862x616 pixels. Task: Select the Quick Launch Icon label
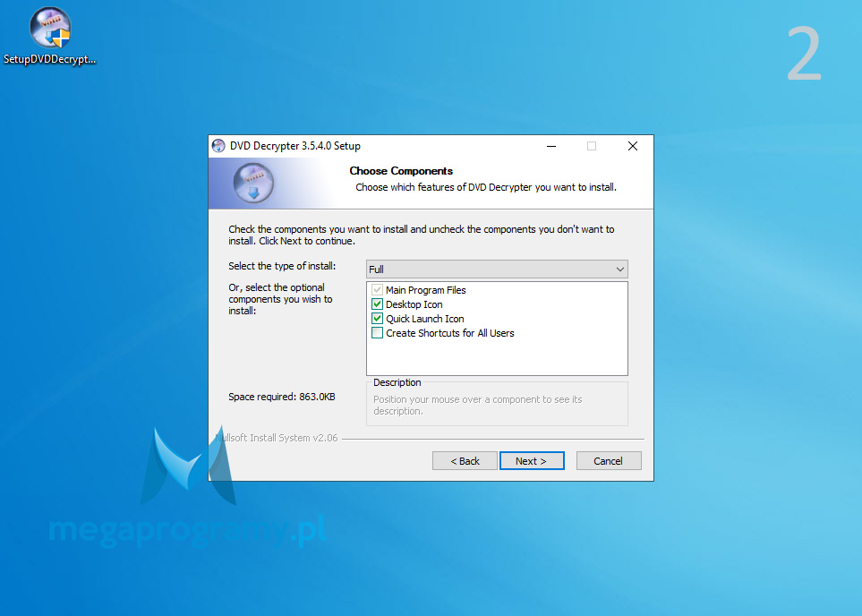coord(425,319)
